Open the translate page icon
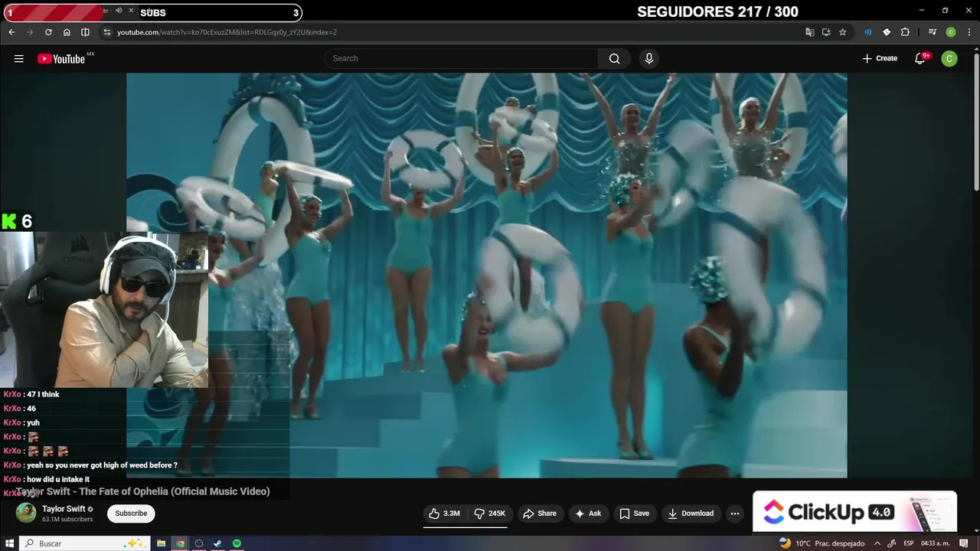980x551 pixels. tap(810, 32)
